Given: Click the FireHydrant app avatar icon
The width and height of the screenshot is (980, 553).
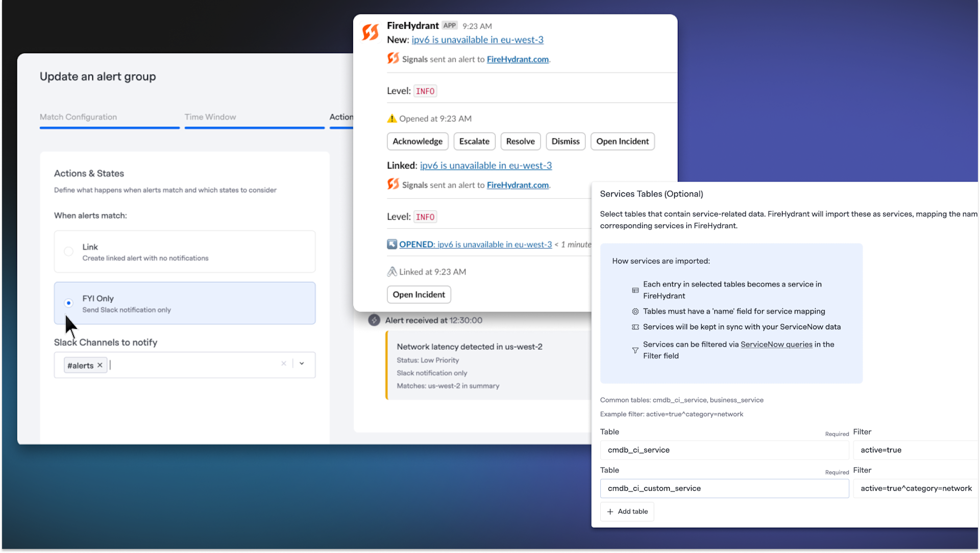Looking at the screenshot, I should coord(371,32).
